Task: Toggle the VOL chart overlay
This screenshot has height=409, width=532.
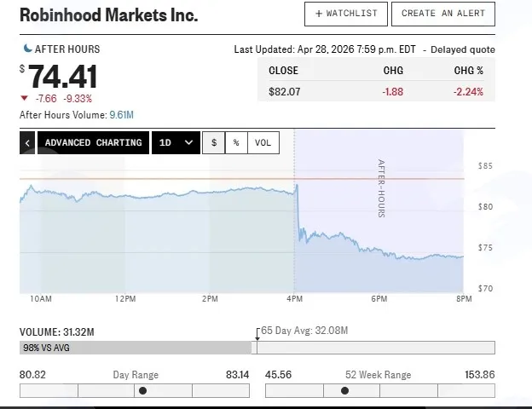Action: click(263, 143)
